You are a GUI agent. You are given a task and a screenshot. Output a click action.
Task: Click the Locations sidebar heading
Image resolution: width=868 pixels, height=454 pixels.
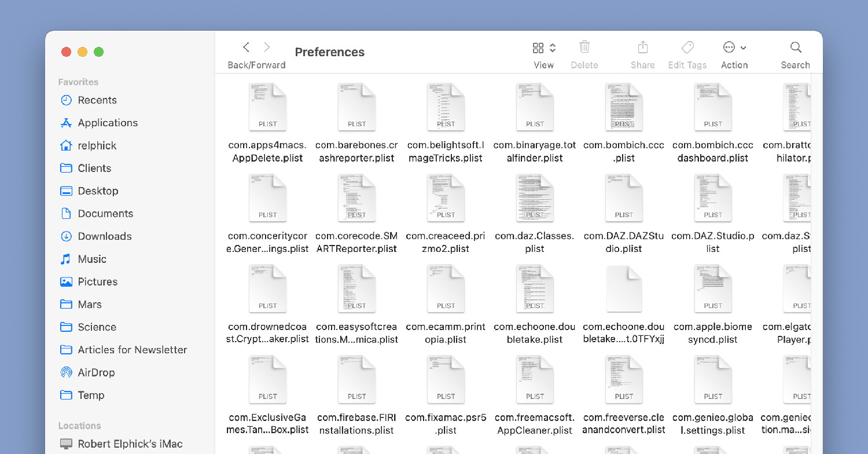(79, 426)
